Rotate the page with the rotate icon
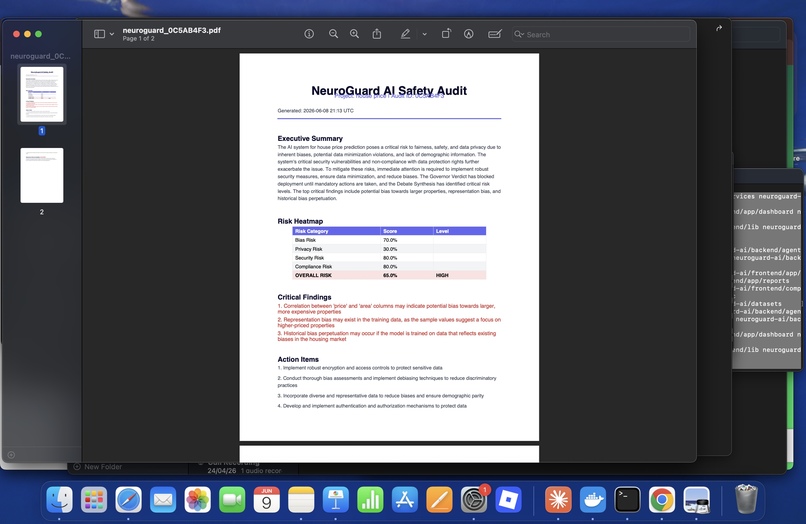 coord(446,34)
